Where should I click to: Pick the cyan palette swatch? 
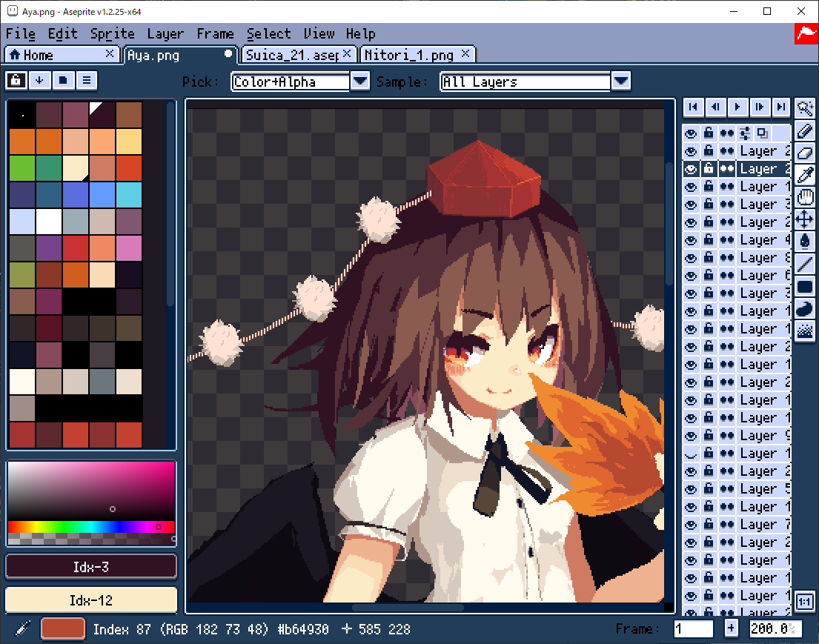128,195
